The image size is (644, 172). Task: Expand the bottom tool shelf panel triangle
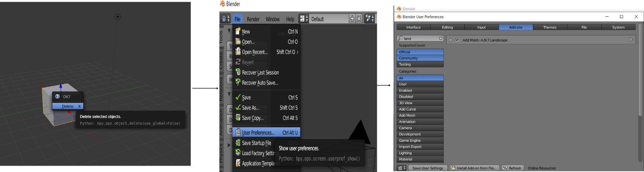coord(229,145)
